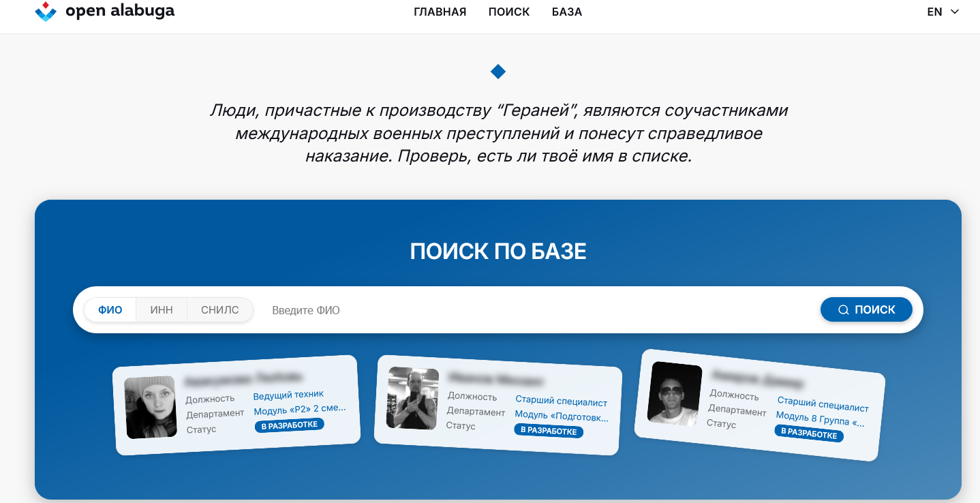Image resolution: width=980 pixels, height=503 pixels.
Task: Click Департамент label on the Модуль «Подготовк... card
Action: pos(476,412)
